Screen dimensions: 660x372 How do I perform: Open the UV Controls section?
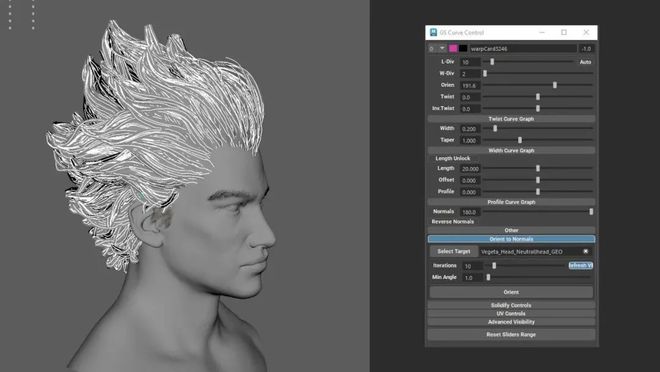coord(511,314)
